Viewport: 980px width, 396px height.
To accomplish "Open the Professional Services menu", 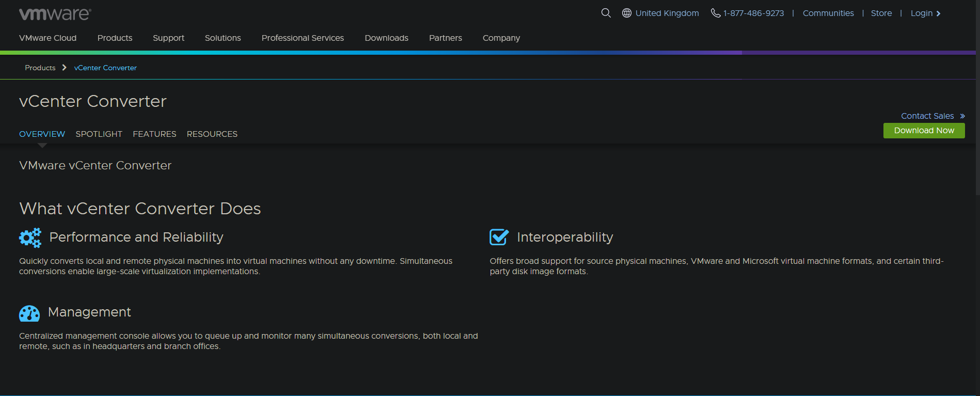I will tap(303, 38).
